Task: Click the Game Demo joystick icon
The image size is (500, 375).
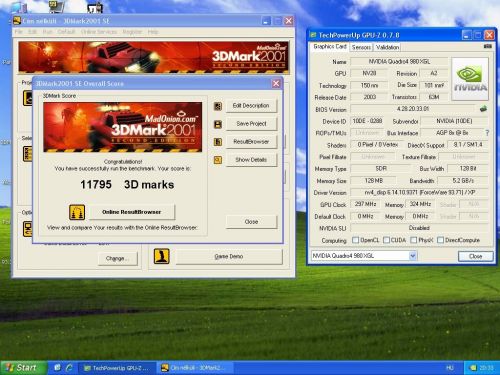Action: [x=162, y=256]
